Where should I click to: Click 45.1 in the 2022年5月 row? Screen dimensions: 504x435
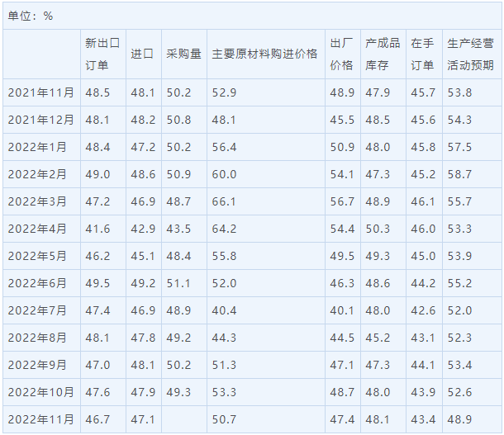coord(143,257)
